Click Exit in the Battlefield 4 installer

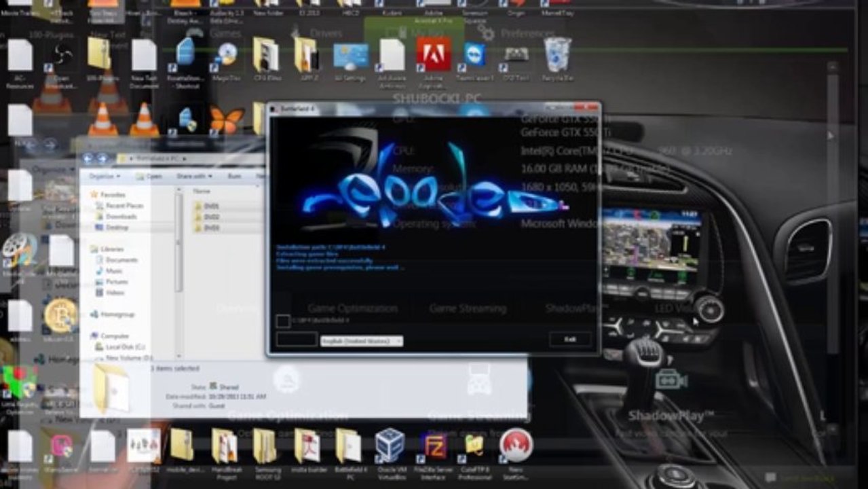570,340
